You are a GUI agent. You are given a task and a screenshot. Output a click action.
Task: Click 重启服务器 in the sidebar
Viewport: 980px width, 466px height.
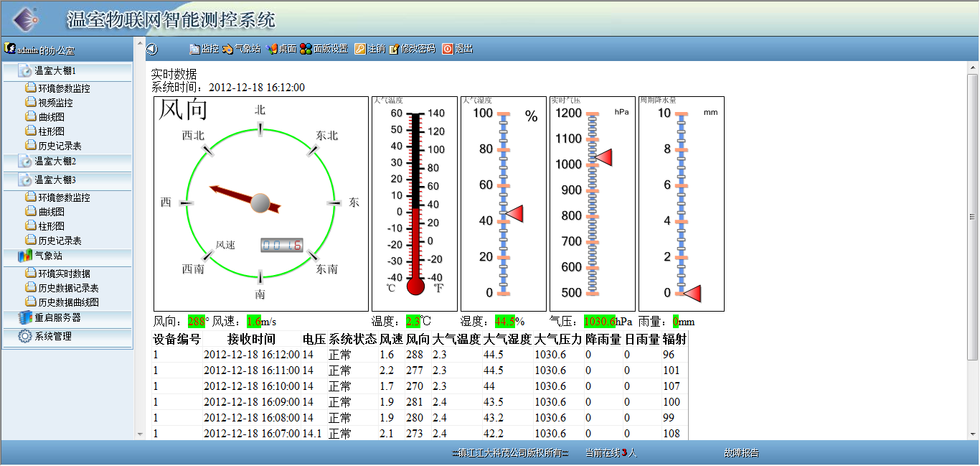tap(57, 317)
